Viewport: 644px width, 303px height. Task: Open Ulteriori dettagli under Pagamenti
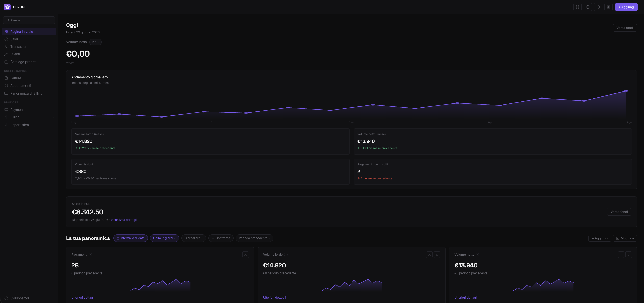coord(83,298)
